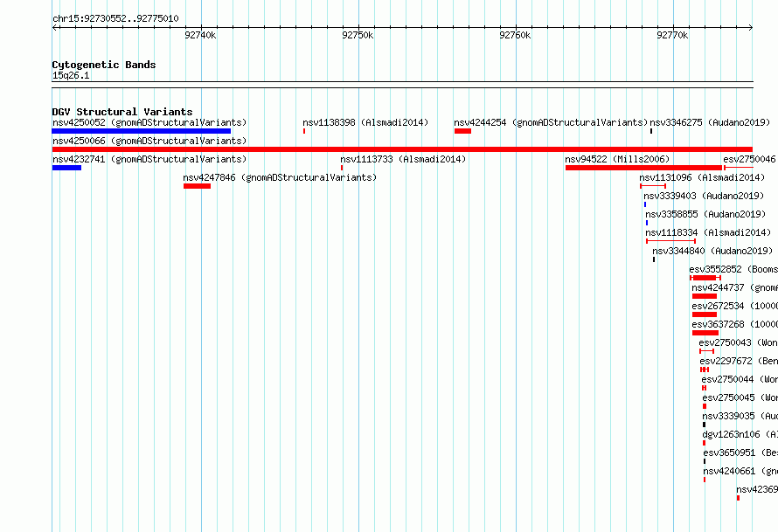Click the esv3552852 red bar glyph

pyautogui.click(x=705, y=278)
